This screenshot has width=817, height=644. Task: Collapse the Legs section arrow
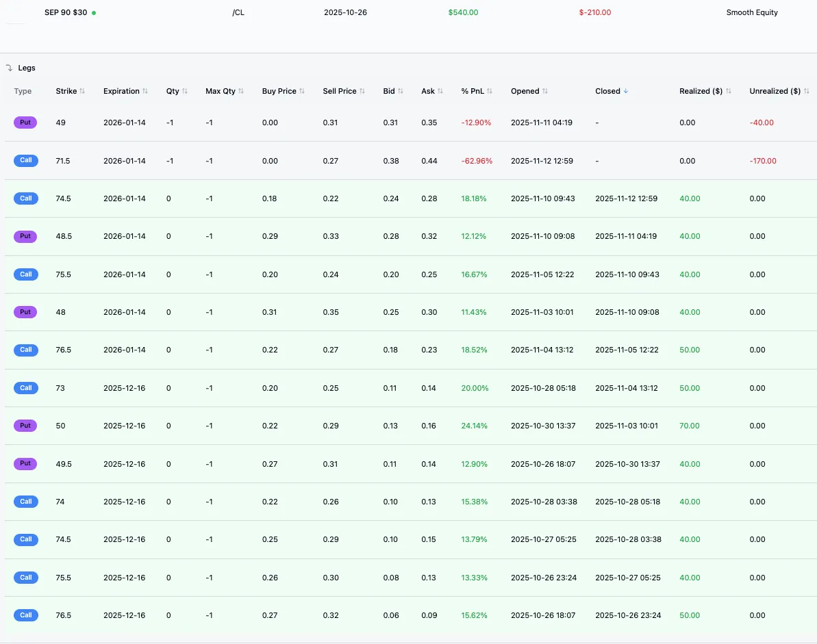coord(10,68)
